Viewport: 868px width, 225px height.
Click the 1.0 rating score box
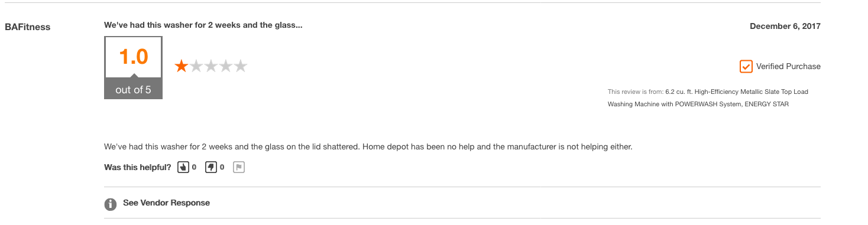point(134,57)
